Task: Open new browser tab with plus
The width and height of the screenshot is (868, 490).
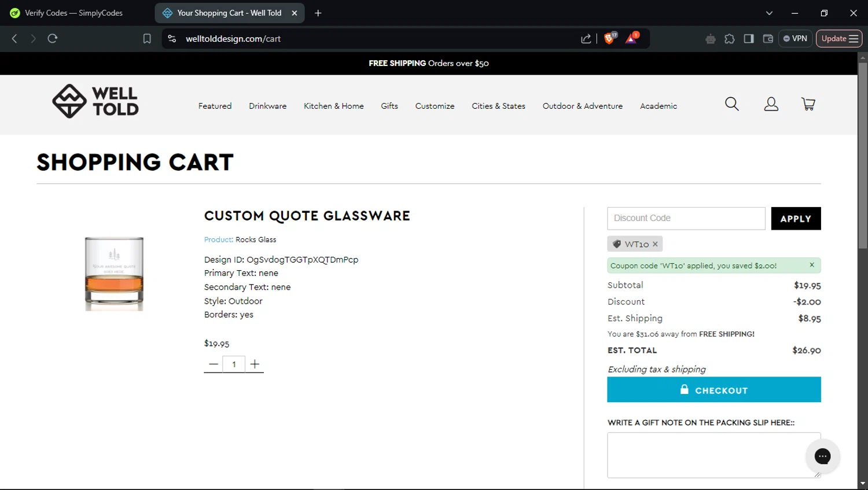Action: coord(318,13)
